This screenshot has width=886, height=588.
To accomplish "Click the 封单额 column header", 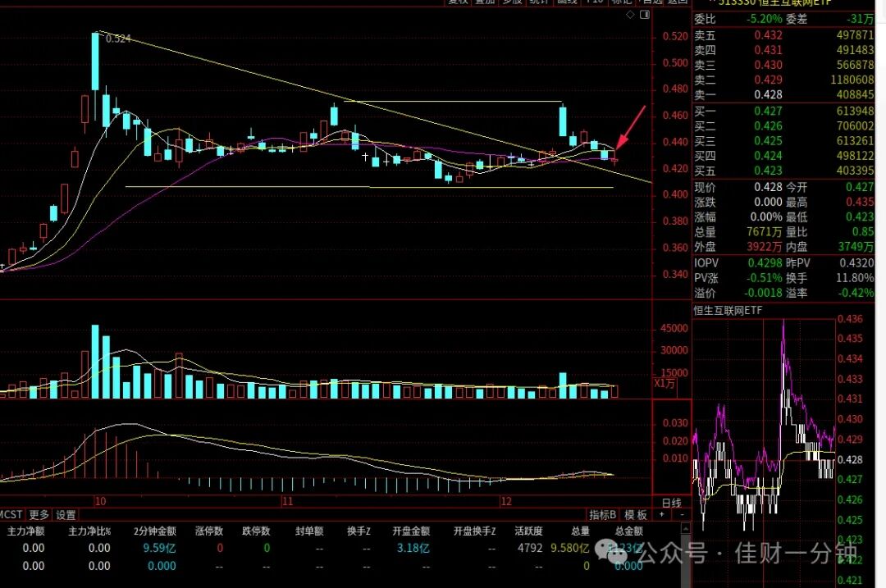I will pos(309,531).
